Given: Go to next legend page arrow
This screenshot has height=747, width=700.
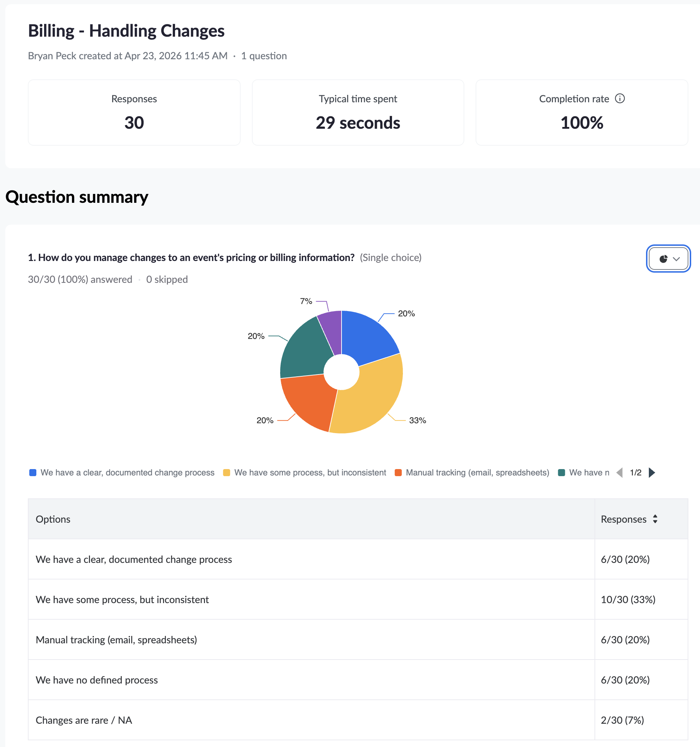Looking at the screenshot, I should coord(652,472).
